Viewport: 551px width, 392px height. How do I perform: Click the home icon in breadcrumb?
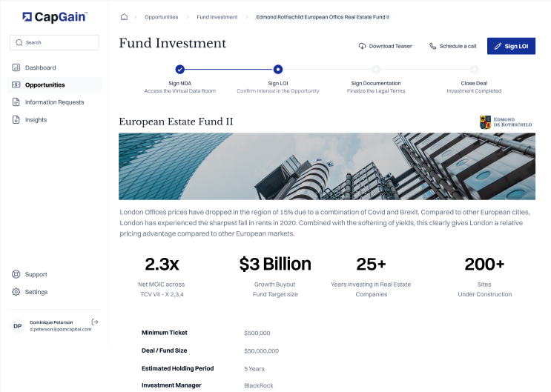click(x=124, y=16)
